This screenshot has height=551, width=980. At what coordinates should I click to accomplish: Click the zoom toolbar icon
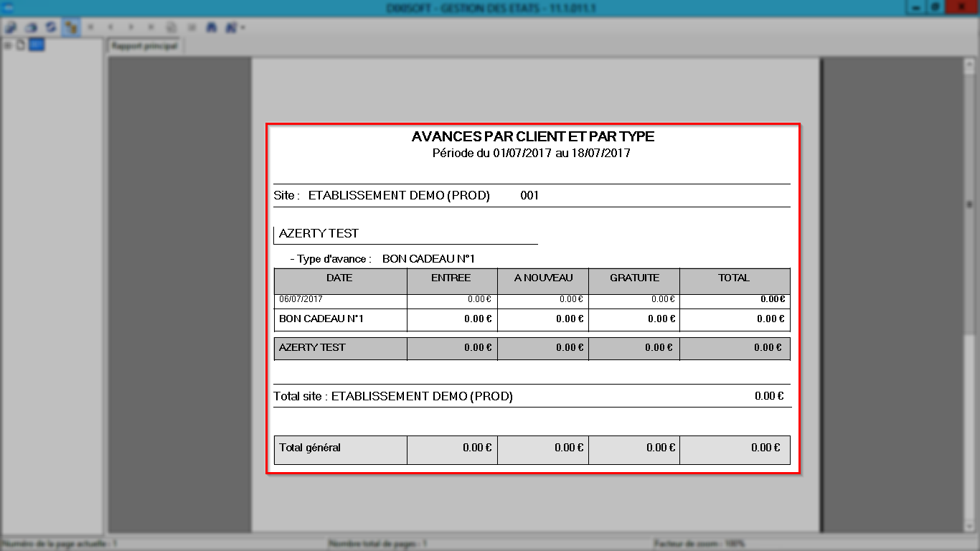tap(231, 27)
